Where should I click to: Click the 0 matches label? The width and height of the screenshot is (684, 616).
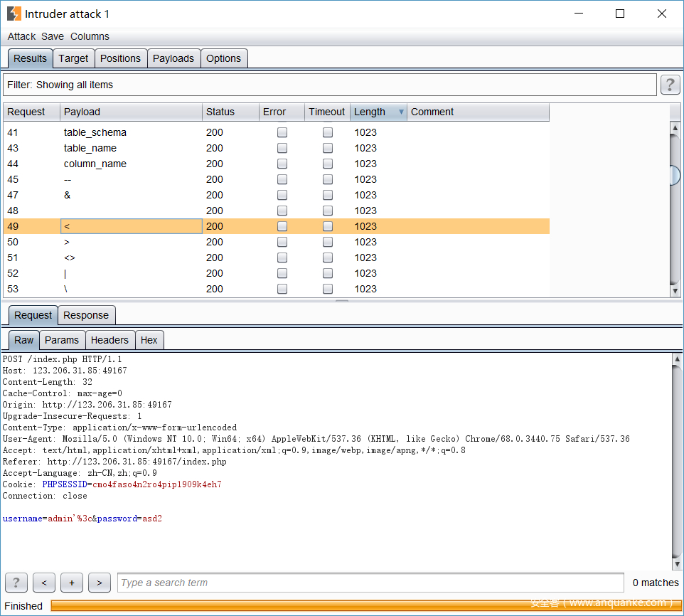(656, 583)
